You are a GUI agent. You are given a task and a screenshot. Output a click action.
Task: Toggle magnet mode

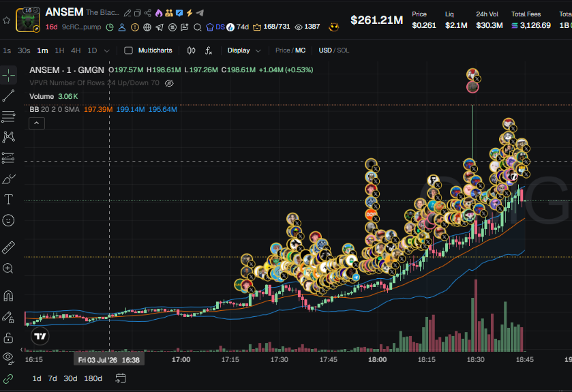[x=8, y=296]
